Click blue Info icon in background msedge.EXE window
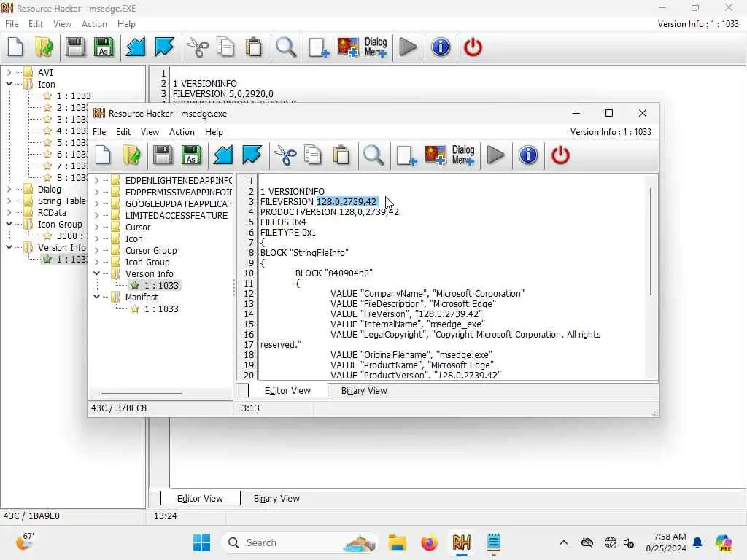747x560 pixels. [441, 47]
